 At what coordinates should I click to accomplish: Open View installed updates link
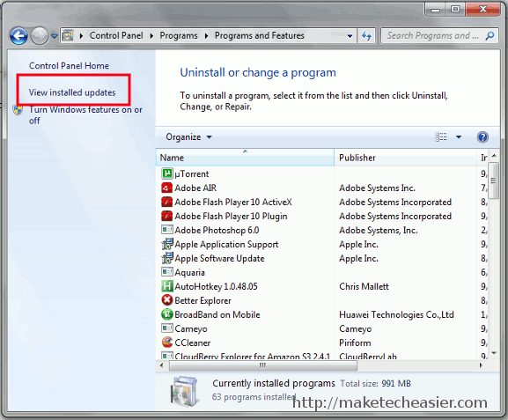[72, 92]
